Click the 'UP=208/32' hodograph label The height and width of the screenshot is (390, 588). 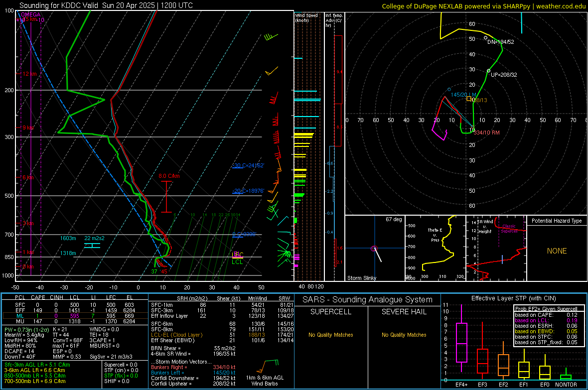(x=504, y=75)
